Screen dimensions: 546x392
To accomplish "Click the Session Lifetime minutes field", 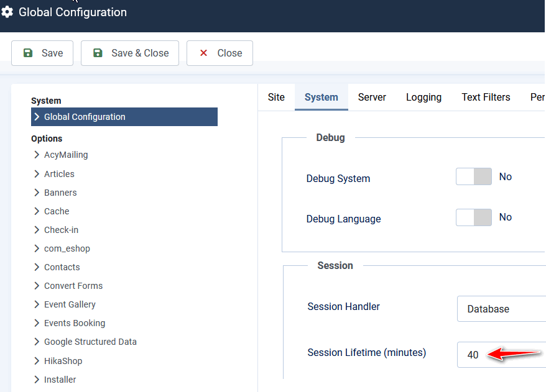I will [x=501, y=355].
